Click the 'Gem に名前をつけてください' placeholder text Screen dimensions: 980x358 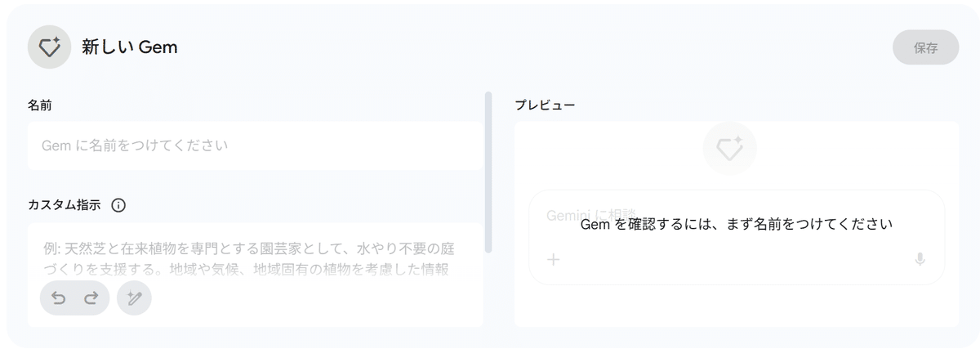[135, 145]
